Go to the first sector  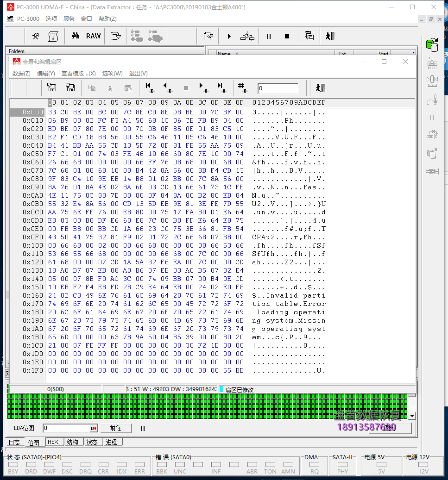point(150,87)
